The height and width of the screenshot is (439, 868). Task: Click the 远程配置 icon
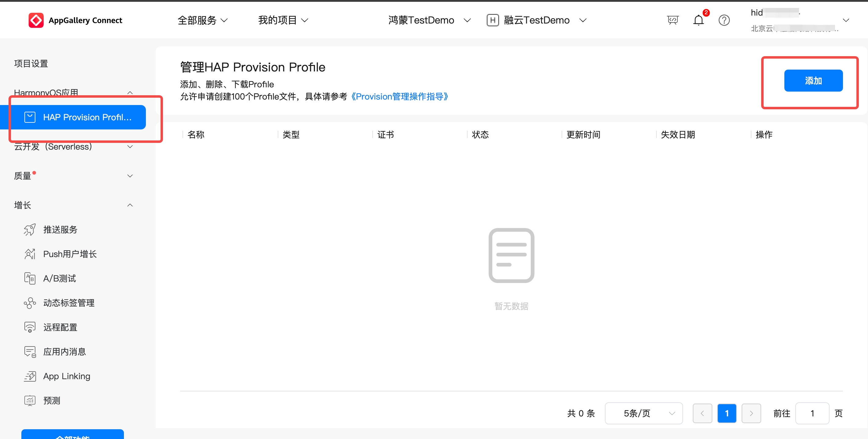coord(30,327)
